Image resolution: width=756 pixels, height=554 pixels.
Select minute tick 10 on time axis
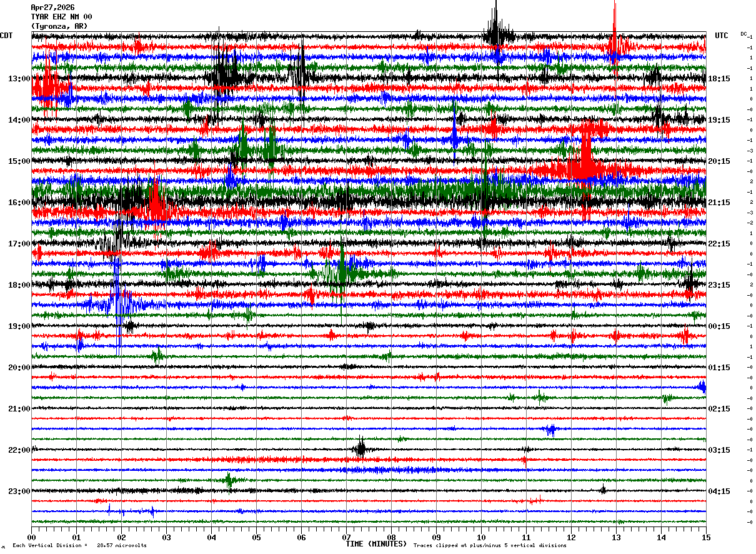click(x=481, y=537)
